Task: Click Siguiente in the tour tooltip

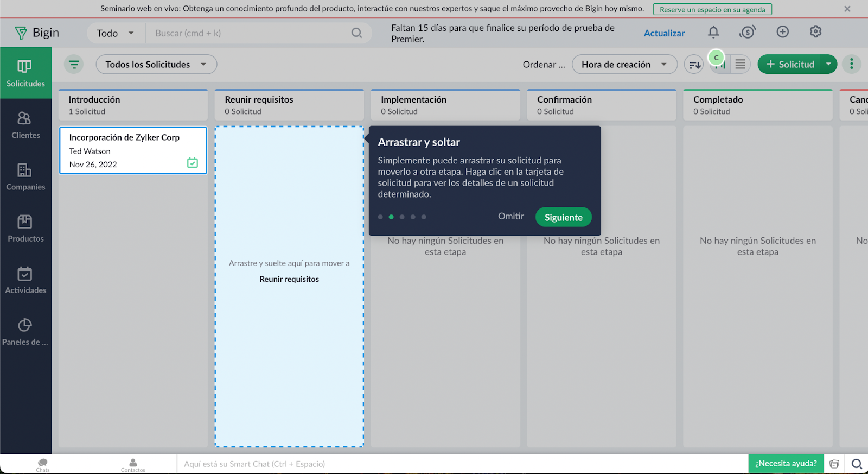Action: pos(564,217)
